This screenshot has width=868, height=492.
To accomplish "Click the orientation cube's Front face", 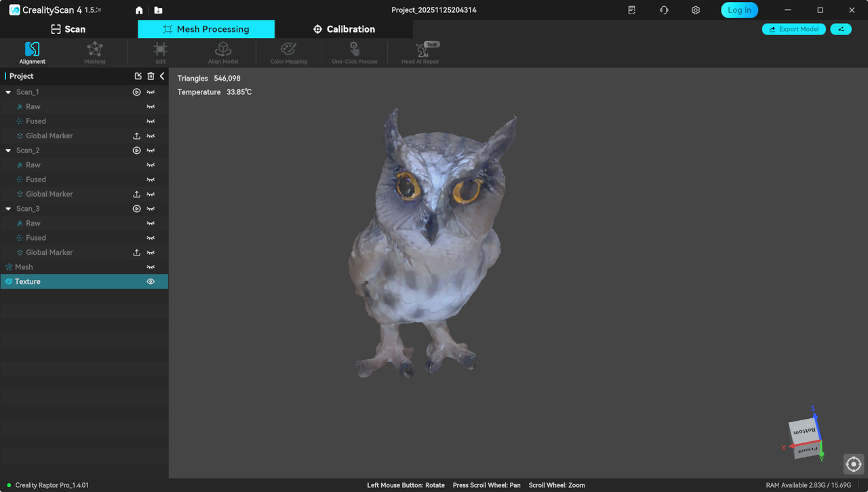I will (808, 449).
